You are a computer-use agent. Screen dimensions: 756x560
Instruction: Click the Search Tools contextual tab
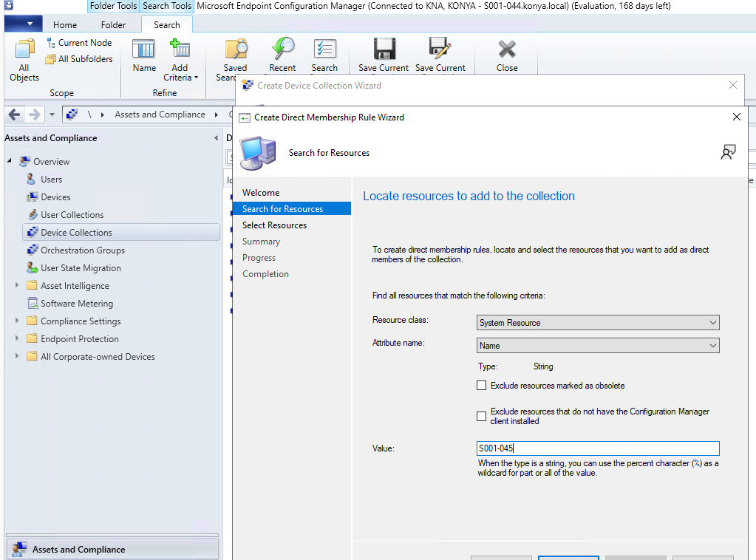(x=167, y=6)
